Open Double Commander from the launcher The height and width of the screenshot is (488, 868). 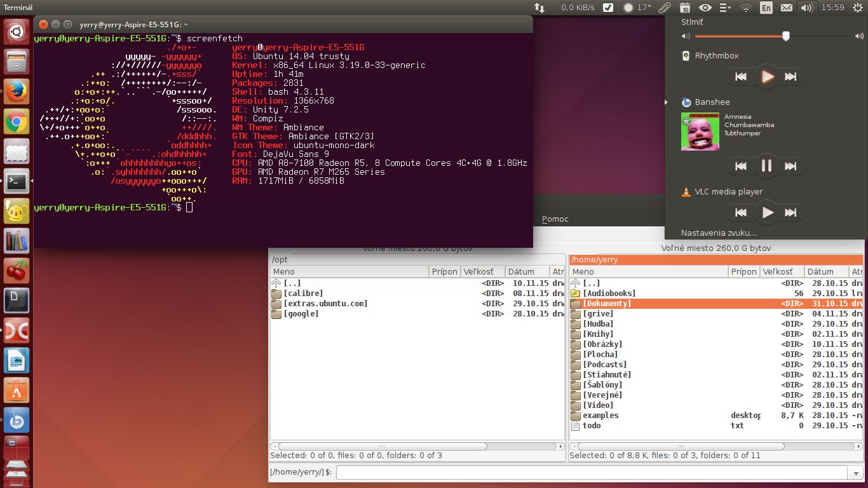click(17, 332)
